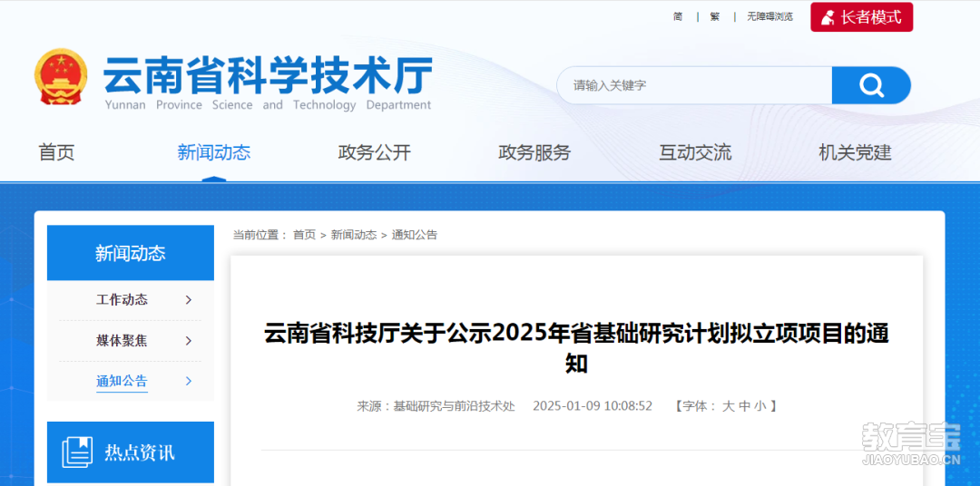
Task: Open the 政务公开 navigation tab
Action: [375, 151]
